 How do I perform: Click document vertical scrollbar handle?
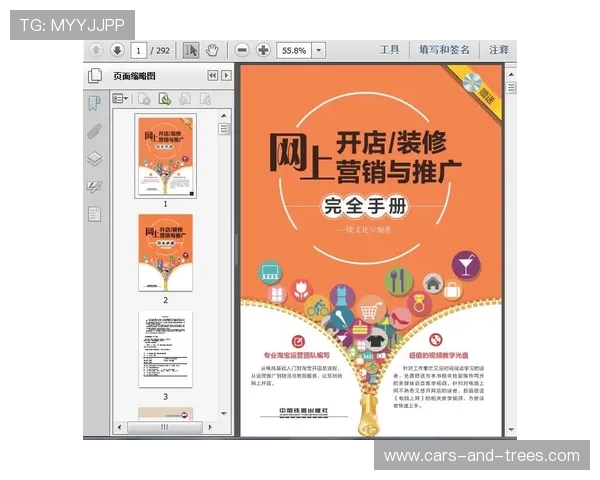511,88
